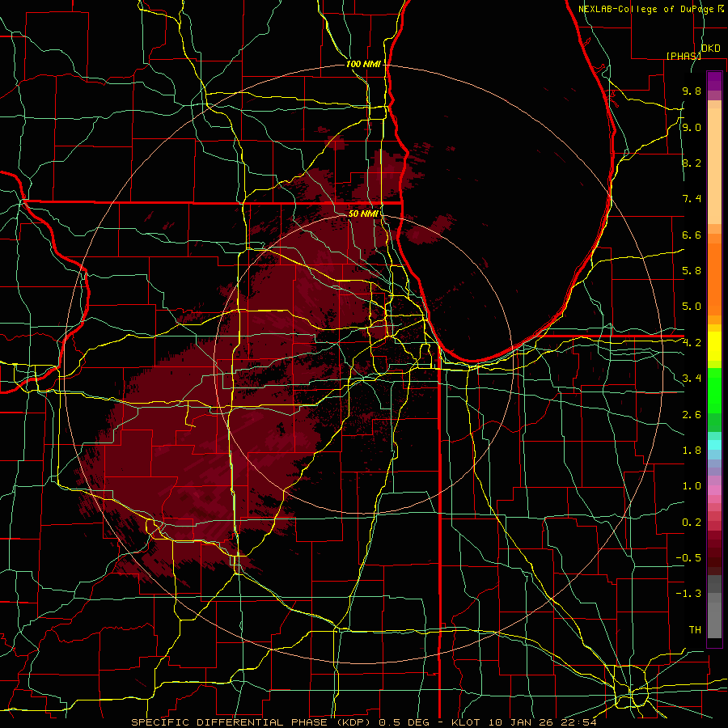This screenshot has height=728, width=728.
Task: Click the pale peach color bar segment
Action: pos(714,166)
